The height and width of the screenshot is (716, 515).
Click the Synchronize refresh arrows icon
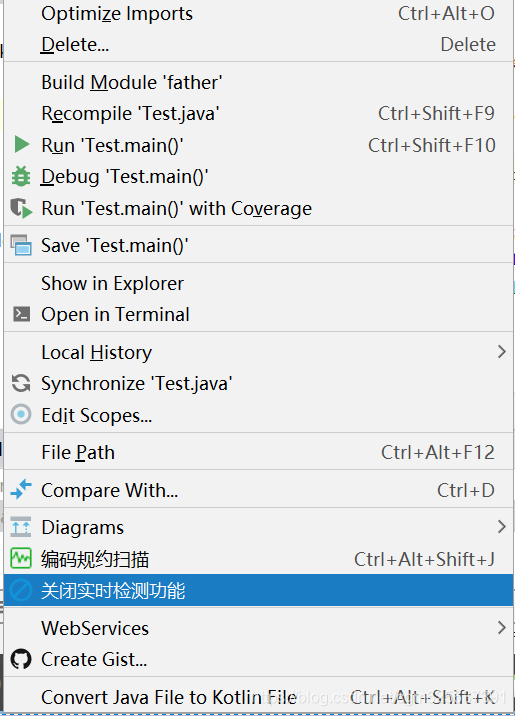point(21,383)
